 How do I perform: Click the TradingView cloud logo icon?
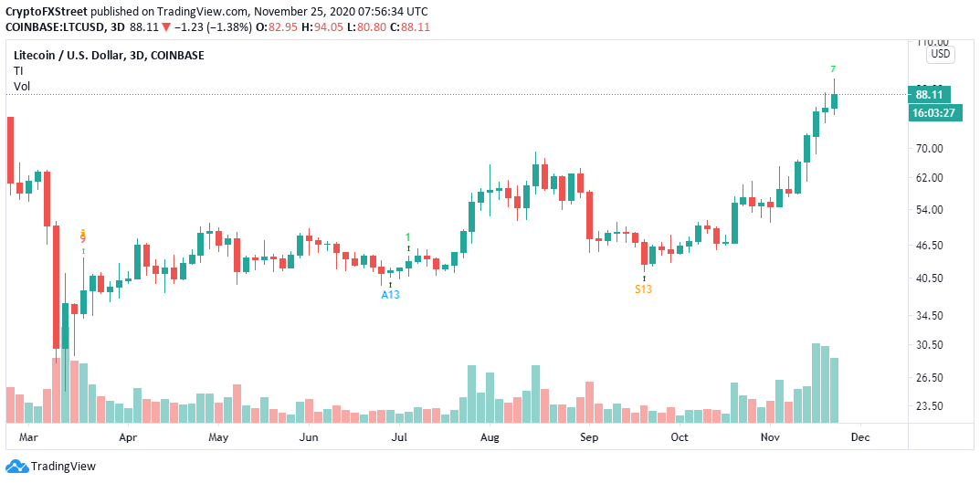point(16,466)
